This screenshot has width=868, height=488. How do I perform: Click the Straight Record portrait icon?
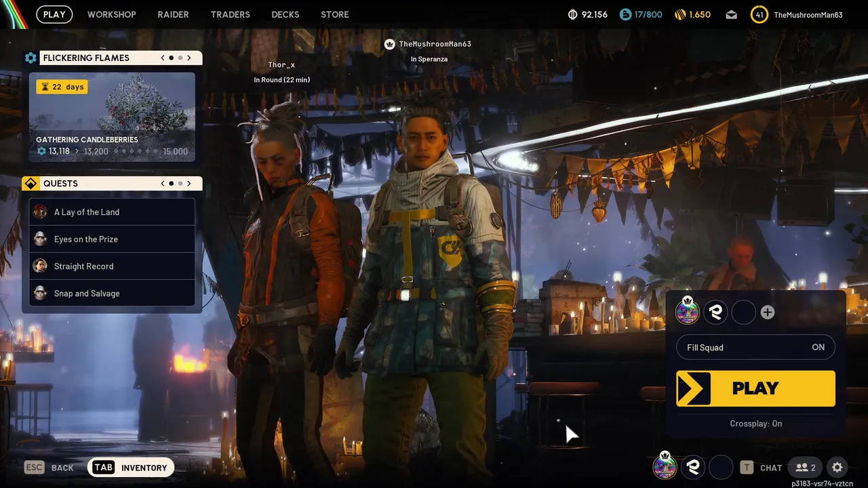pyautogui.click(x=40, y=266)
